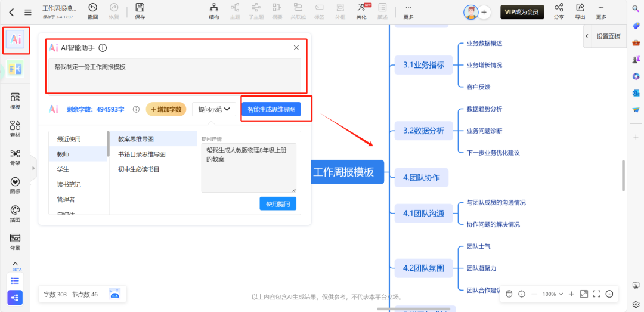Click info icon beside 剩余字数
644x312 pixels.
pyautogui.click(x=137, y=109)
